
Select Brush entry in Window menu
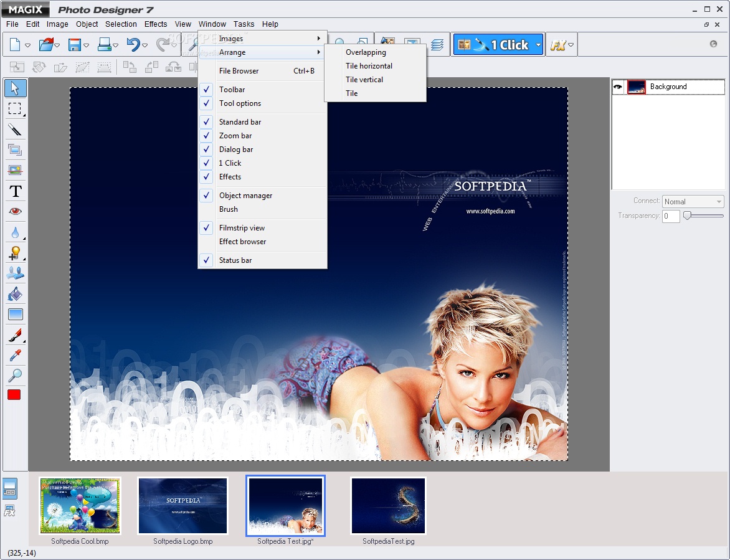click(x=263, y=209)
